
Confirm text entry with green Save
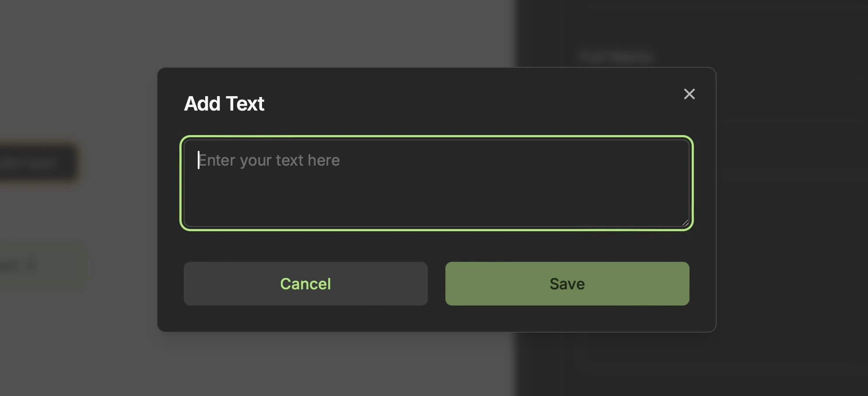click(x=567, y=284)
